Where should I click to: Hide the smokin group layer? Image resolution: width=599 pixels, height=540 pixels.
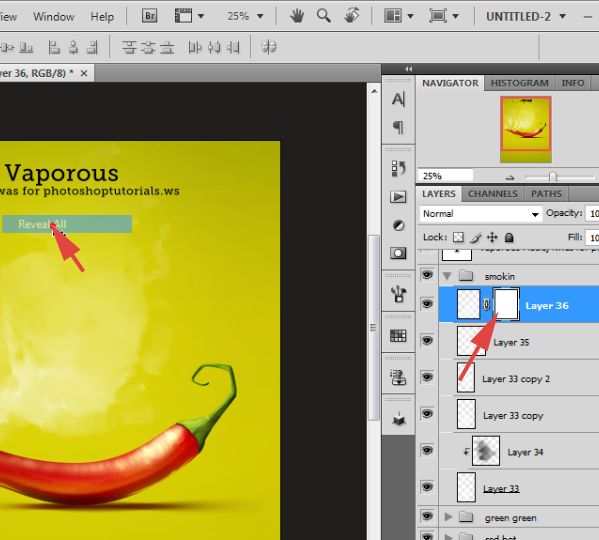pyautogui.click(x=427, y=274)
